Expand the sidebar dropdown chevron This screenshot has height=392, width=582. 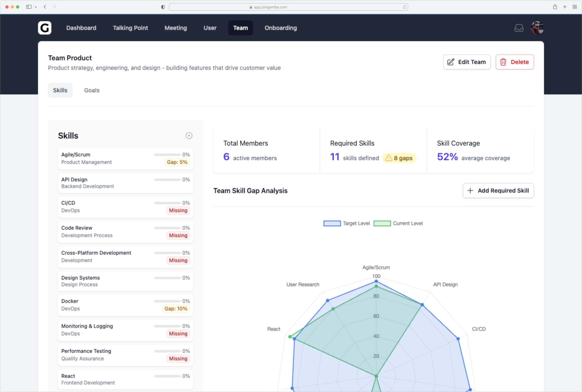click(36, 7)
